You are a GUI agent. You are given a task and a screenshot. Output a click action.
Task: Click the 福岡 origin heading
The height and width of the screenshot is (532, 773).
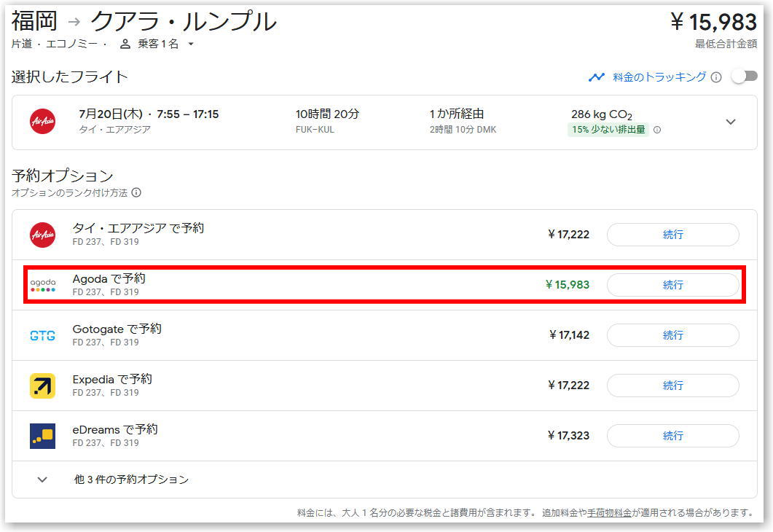[x=34, y=21]
